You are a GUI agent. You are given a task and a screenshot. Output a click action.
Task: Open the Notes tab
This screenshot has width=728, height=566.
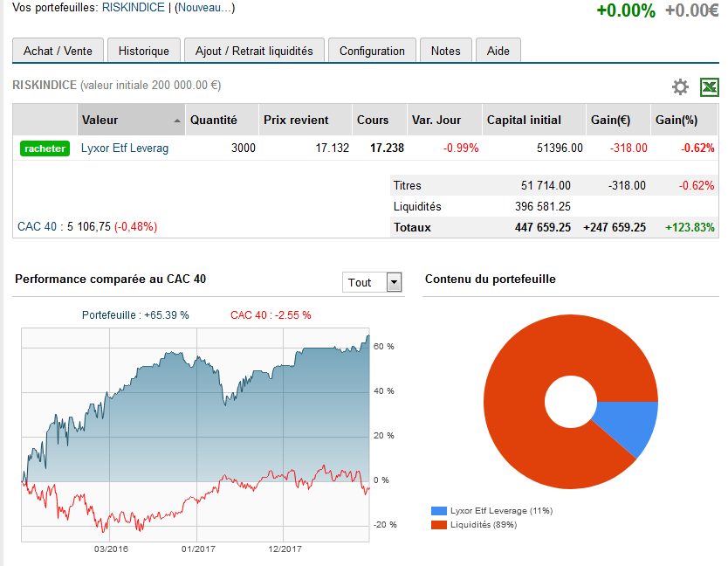tap(445, 51)
